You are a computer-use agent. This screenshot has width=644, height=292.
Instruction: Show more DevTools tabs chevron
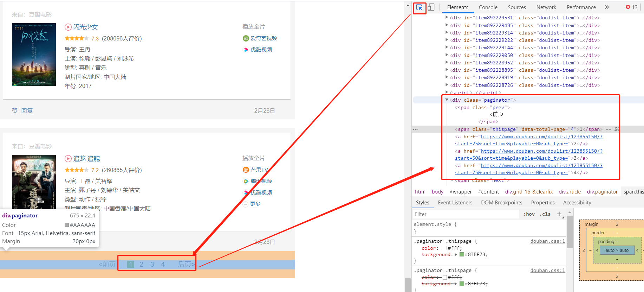click(x=607, y=7)
